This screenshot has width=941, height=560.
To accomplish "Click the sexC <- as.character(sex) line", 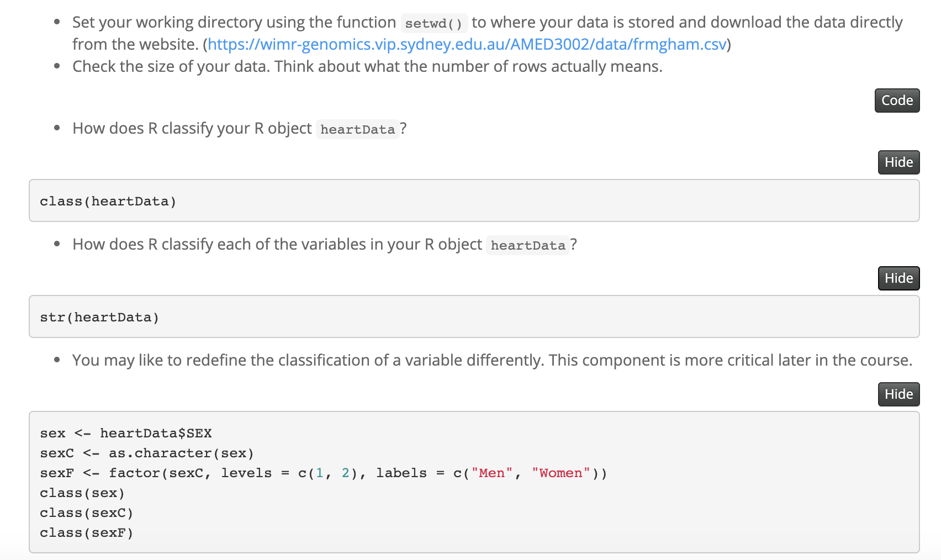I will 147,453.
